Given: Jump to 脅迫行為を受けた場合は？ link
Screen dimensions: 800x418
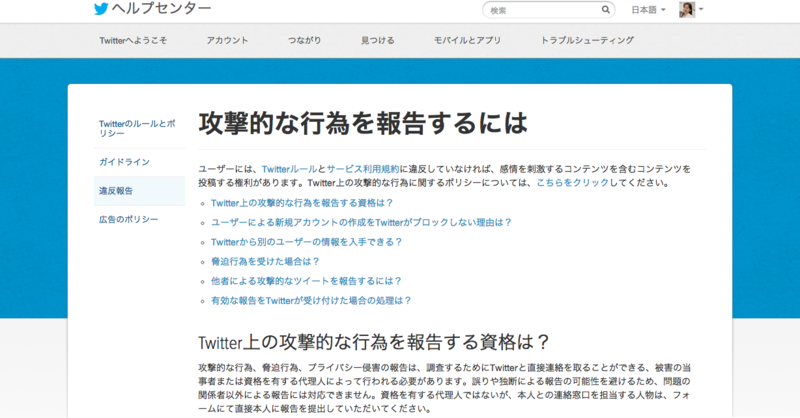Looking at the screenshot, I should (265, 261).
